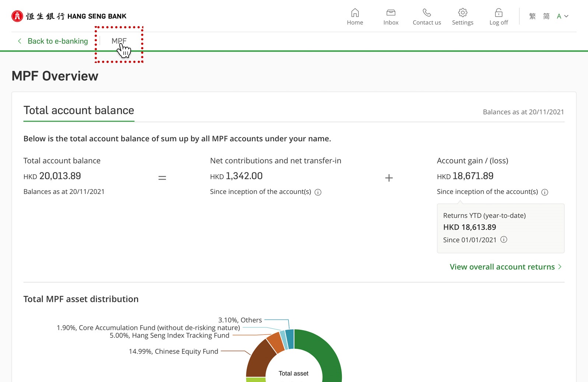
Task: Open the Inbox tray icon
Action: [391, 13]
